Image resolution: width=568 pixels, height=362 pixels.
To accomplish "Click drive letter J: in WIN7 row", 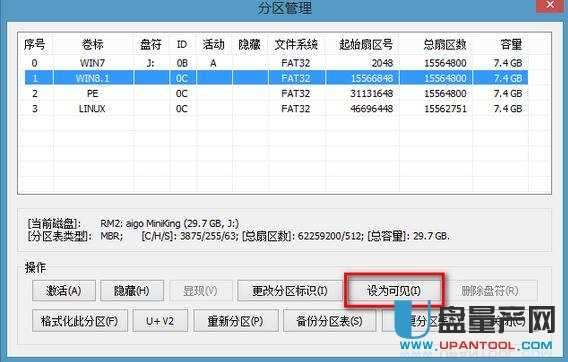I will coord(150,63).
